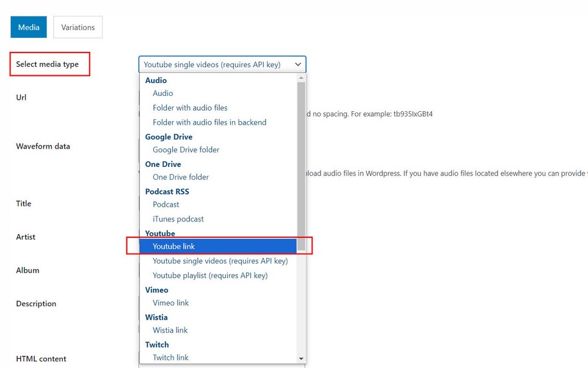The height and width of the screenshot is (368, 588).
Task: Click the dropdown list scroll down arrow
Action: coord(301,359)
